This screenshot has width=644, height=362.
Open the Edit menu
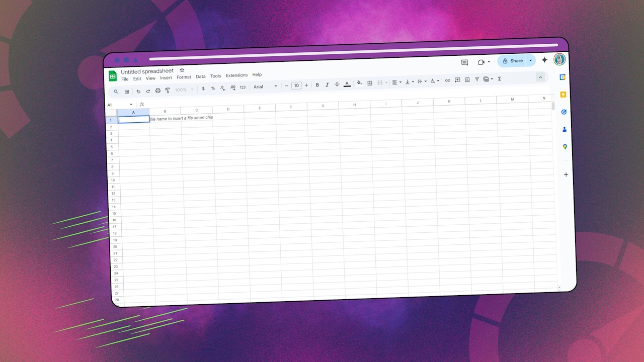click(137, 79)
